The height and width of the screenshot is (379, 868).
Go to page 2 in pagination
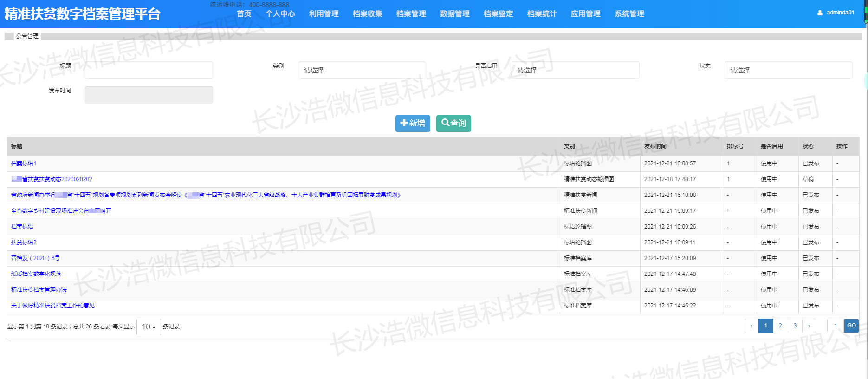[780, 326]
